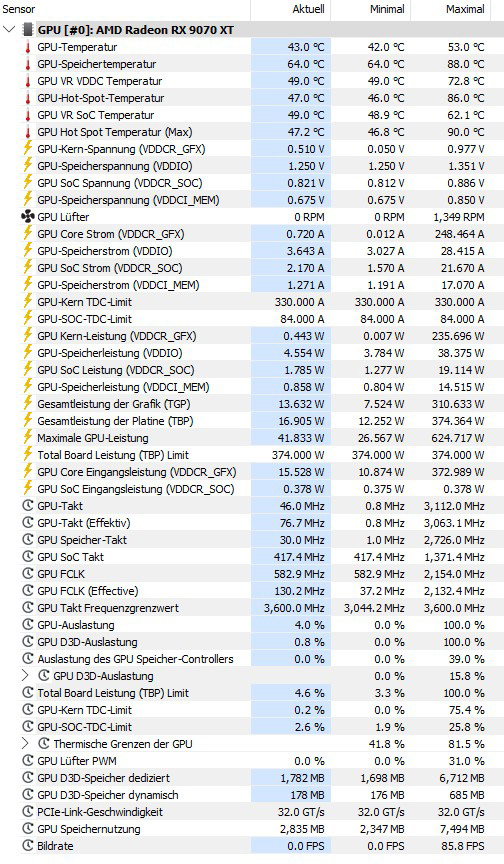The height and width of the screenshot is (864, 504).
Task: Expand the GPU D3D-Auslastung sub-group
Action: click(x=25, y=676)
